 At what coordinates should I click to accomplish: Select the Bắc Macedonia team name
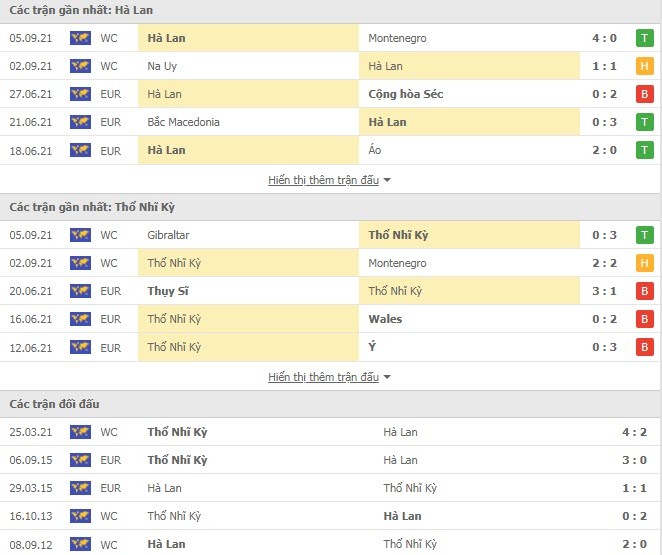click(x=183, y=122)
